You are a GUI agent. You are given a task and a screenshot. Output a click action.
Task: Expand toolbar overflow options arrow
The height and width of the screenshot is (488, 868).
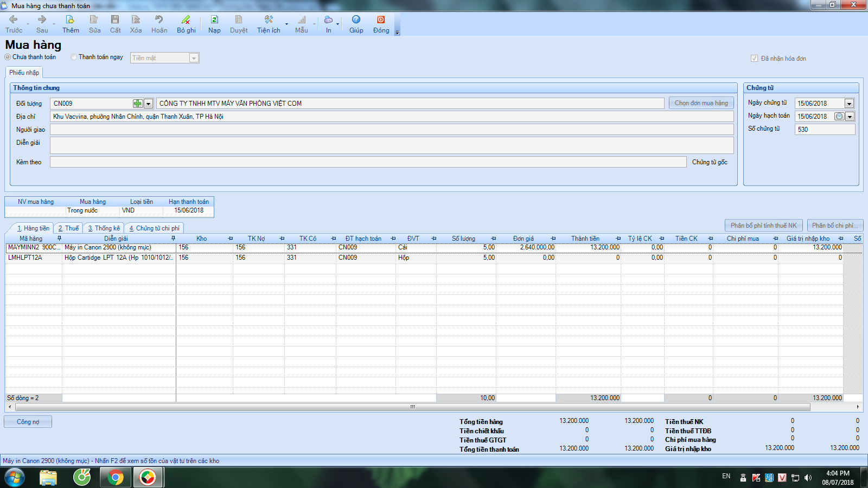(x=397, y=33)
